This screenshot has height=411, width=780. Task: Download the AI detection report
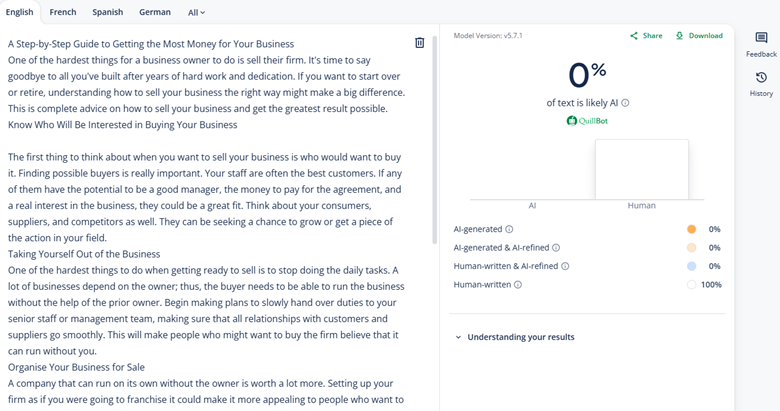coord(699,36)
